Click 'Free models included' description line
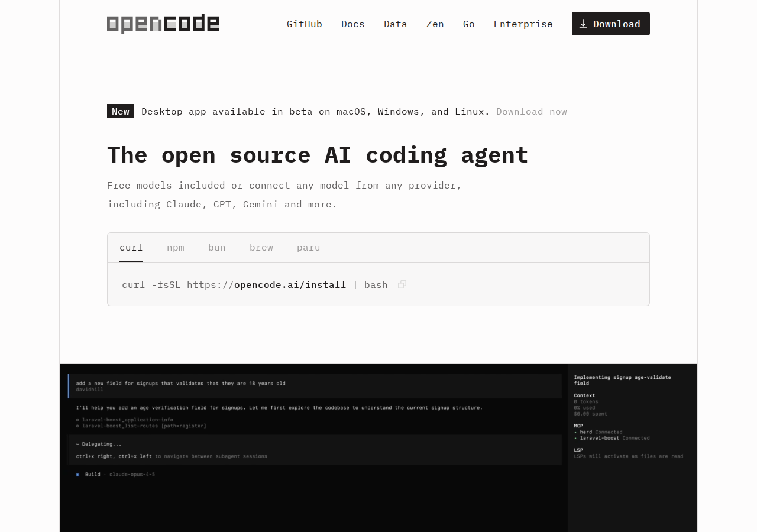This screenshot has height=532, width=757. pos(284,186)
